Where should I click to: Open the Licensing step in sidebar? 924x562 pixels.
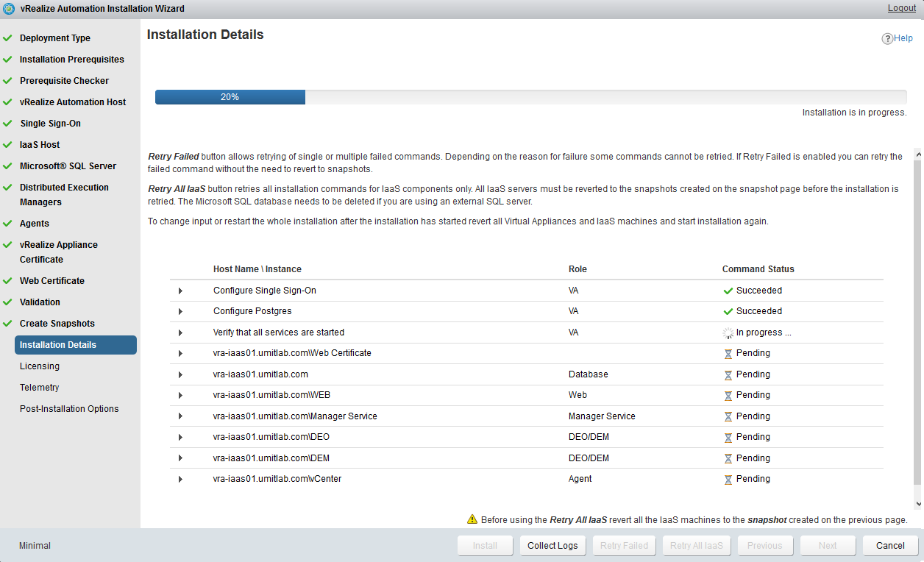point(40,366)
